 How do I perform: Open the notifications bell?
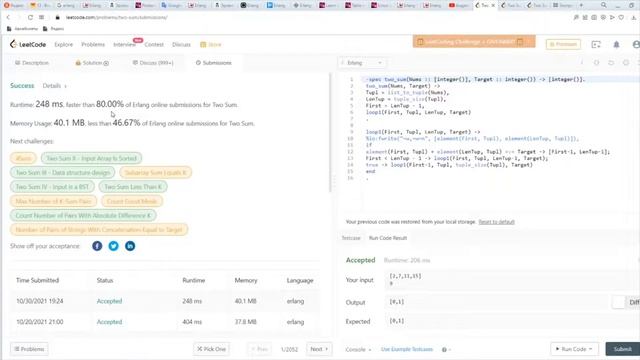616,44
